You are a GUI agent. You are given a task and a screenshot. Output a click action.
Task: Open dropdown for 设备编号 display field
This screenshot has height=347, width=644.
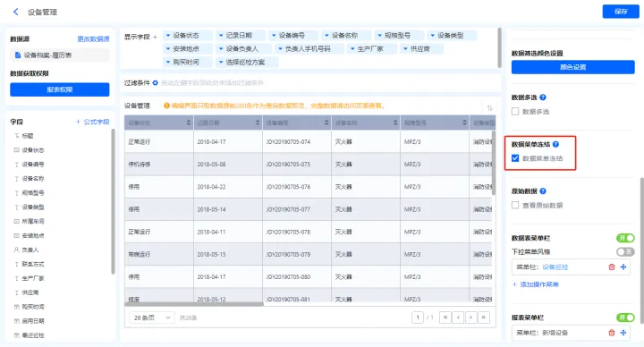(x=274, y=36)
